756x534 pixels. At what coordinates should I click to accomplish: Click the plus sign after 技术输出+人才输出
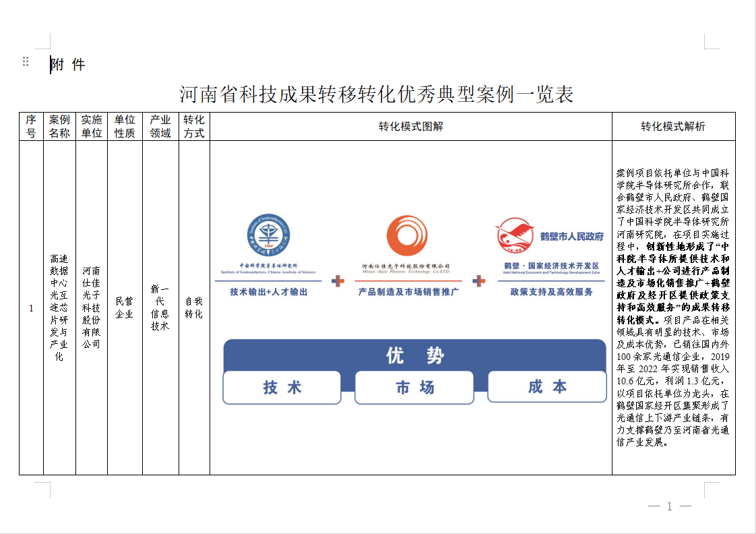tap(338, 280)
